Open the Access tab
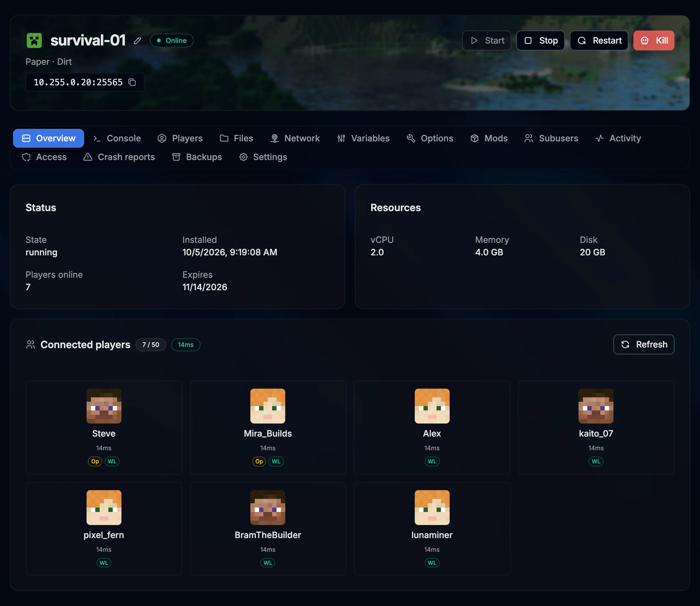 (44, 157)
